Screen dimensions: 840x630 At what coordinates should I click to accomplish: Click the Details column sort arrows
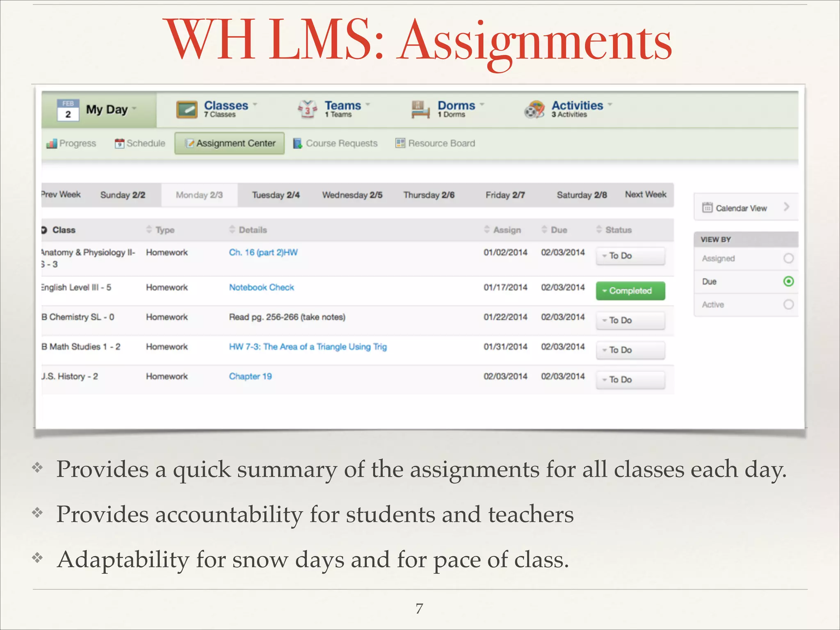pyautogui.click(x=232, y=230)
